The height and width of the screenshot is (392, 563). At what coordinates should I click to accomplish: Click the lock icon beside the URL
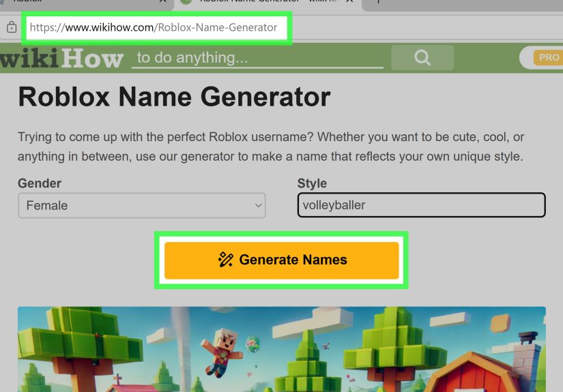pos(12,27)
